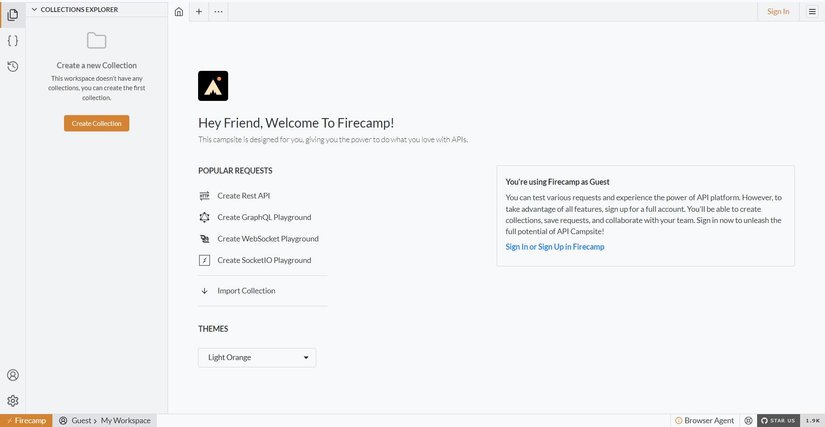Select Create SocketIO Playground
Image resolution: width=825 pixels, height=427 pixels.
click(263, 260)
